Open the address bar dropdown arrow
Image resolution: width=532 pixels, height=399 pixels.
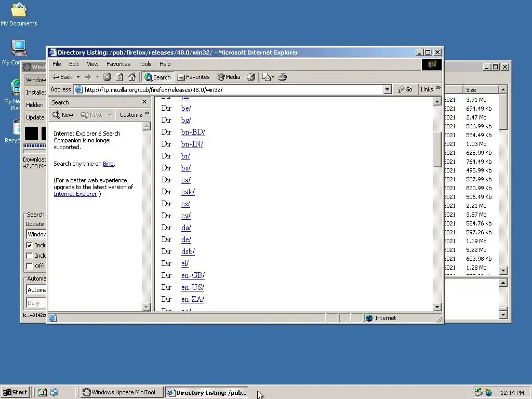[387, 89]
